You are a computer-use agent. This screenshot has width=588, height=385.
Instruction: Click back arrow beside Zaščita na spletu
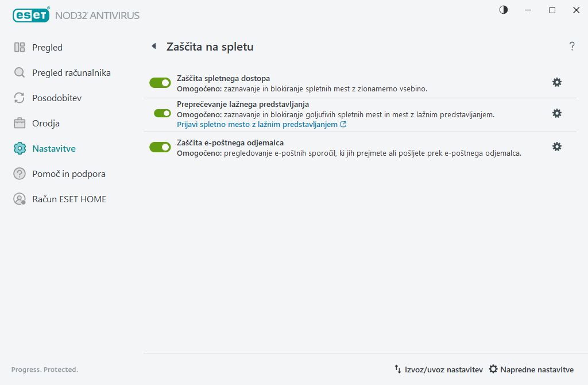[154, 46]
